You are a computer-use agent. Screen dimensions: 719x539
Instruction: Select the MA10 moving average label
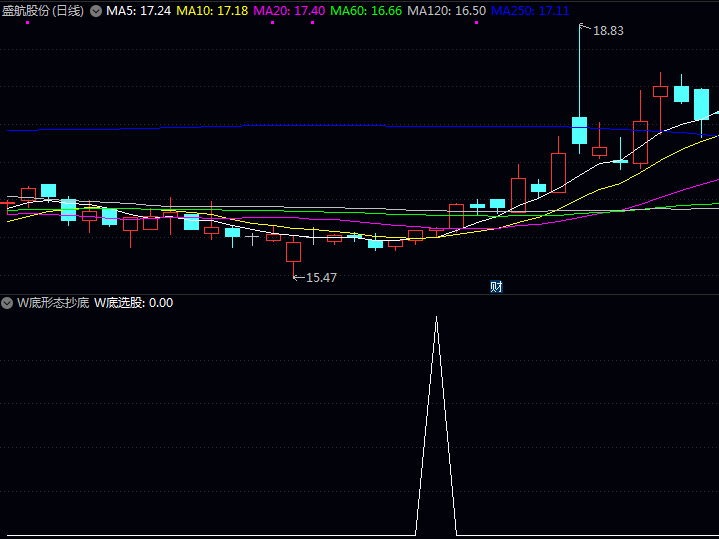(x=211, y=10)
